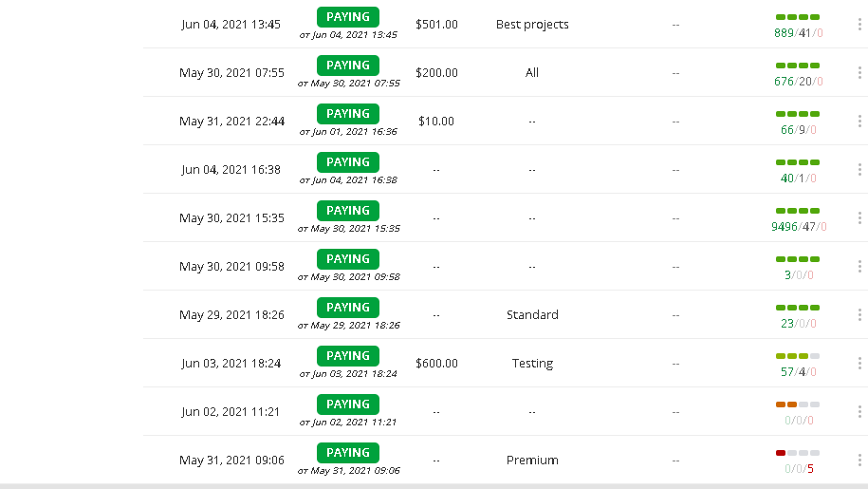Image resolution: width=868 pixels, height=489 pixels.
Task: Open kebab menu for Premium row
Action: click(859, 461)
